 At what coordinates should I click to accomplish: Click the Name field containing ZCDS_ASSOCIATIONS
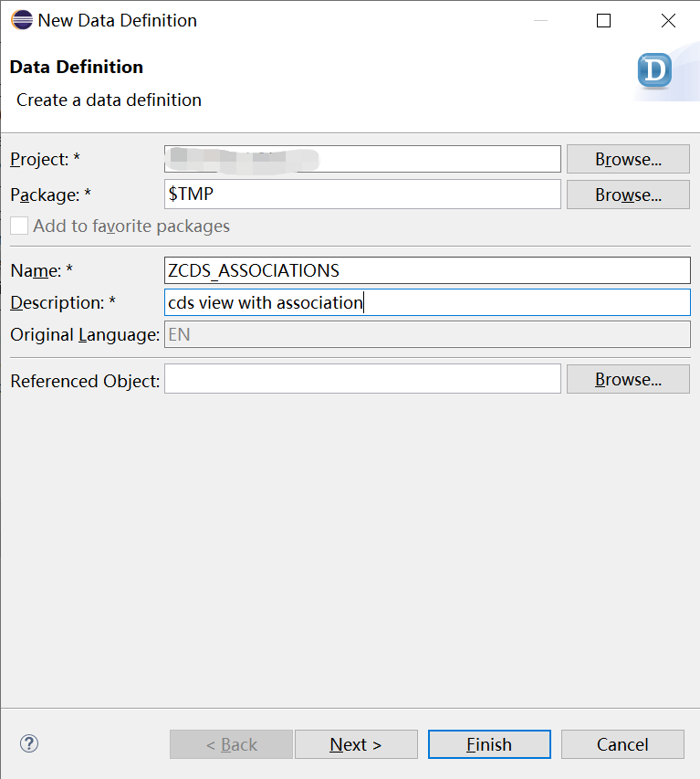click(x=427, y=269)
